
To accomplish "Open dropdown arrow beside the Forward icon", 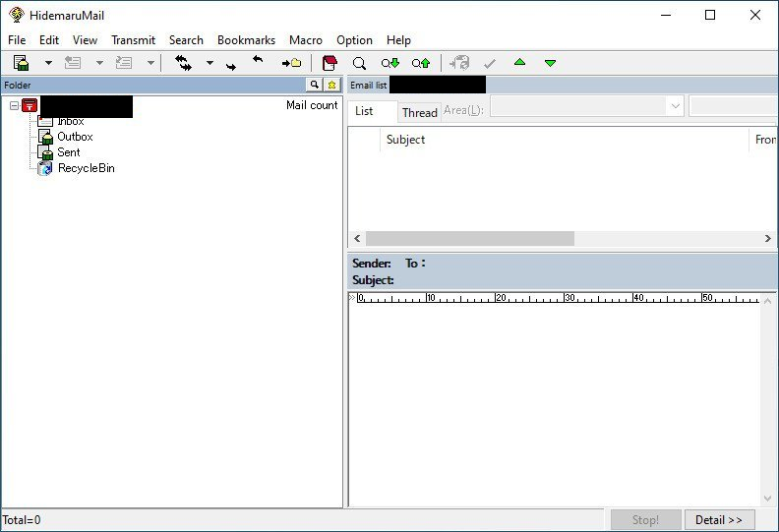I will pos(150,63).
